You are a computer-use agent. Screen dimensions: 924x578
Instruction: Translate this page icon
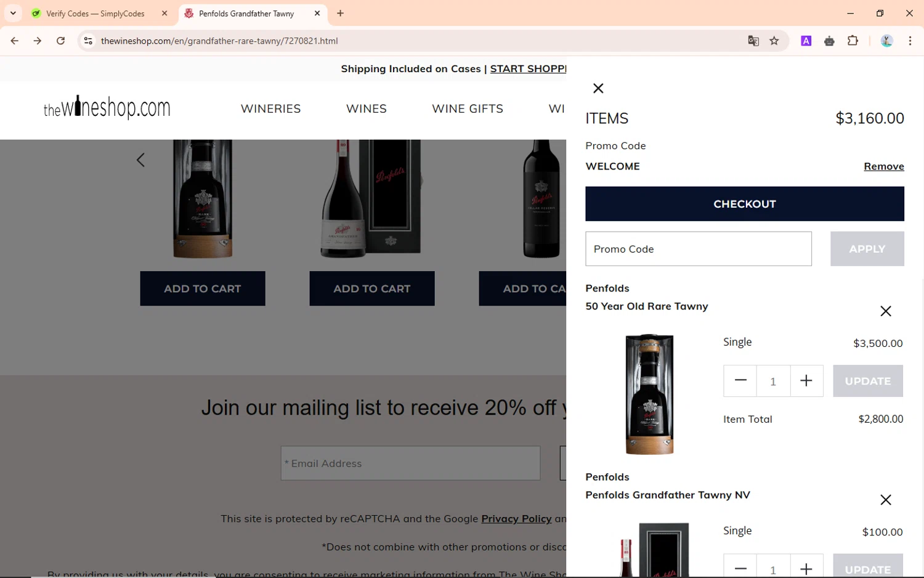point(753,41)
